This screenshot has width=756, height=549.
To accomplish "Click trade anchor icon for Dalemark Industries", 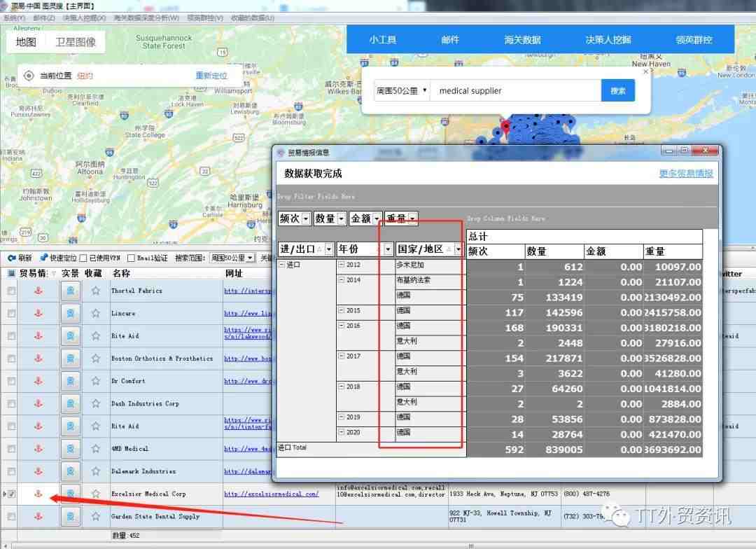I will [38, 471].
